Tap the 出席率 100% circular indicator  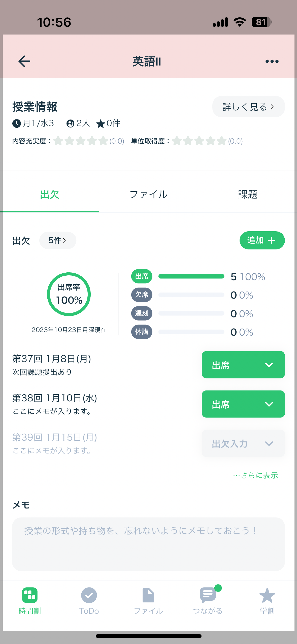69,294
